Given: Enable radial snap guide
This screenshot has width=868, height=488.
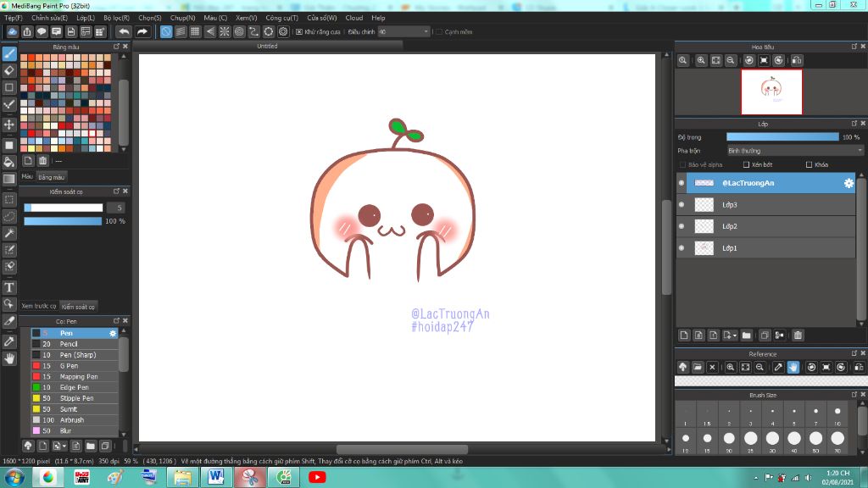Looking at the screenshot, I should 224,31.
